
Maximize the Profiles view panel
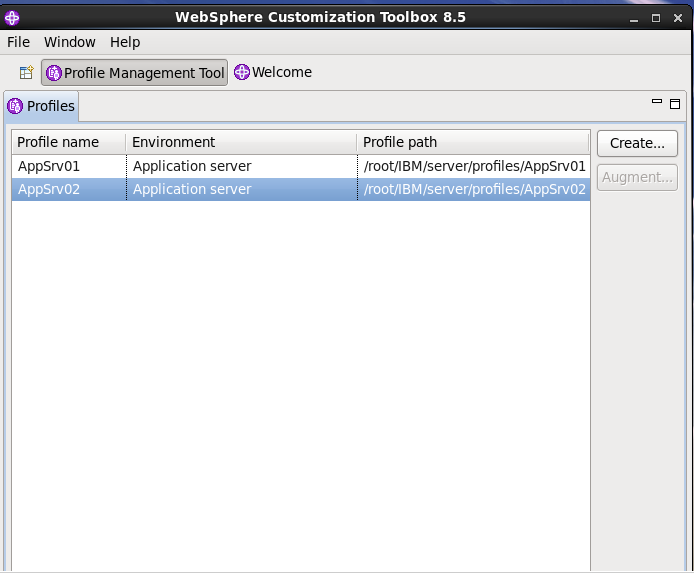click(x=675, y=104)
